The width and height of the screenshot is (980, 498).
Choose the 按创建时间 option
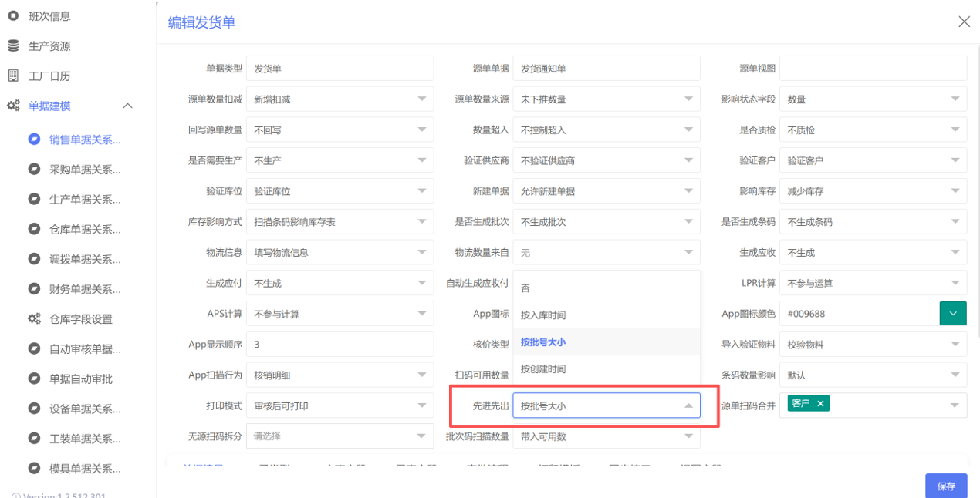(x=543, y=369)
